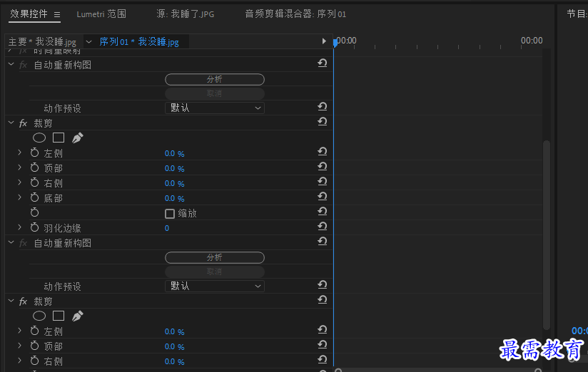Screen dimensions: 588x372
Task: Toggle fx of first 自动重新构图 effect
Action: pyautogui.click(x=24, y=65)
